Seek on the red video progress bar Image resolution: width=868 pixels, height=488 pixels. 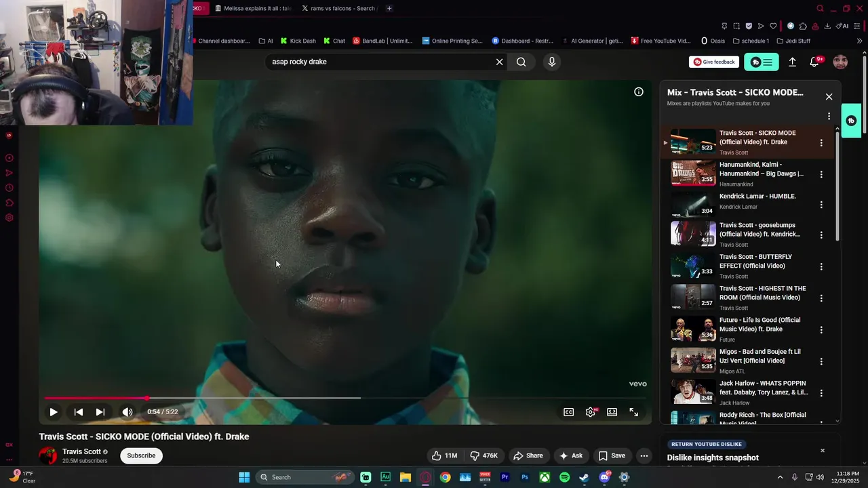345,398
